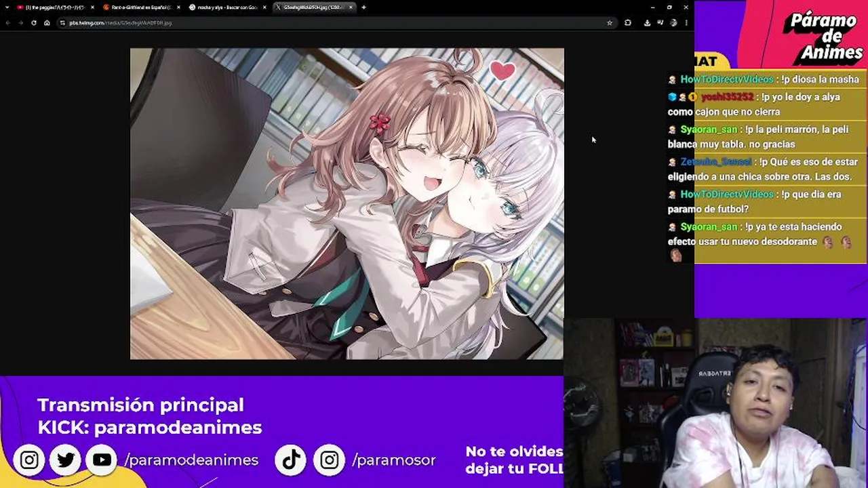Close the masha y alya search tab

point(264,7)
